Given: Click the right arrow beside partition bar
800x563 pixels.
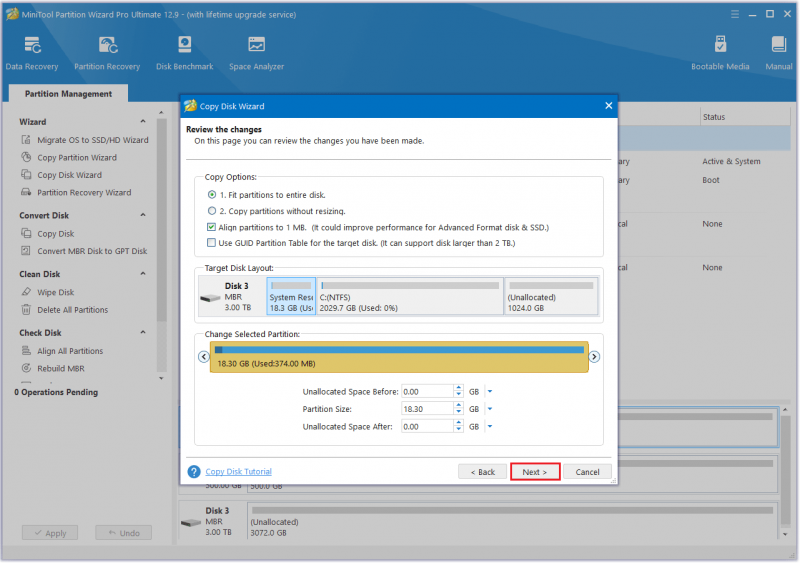Looking at the screenshot, I should 594,357.
